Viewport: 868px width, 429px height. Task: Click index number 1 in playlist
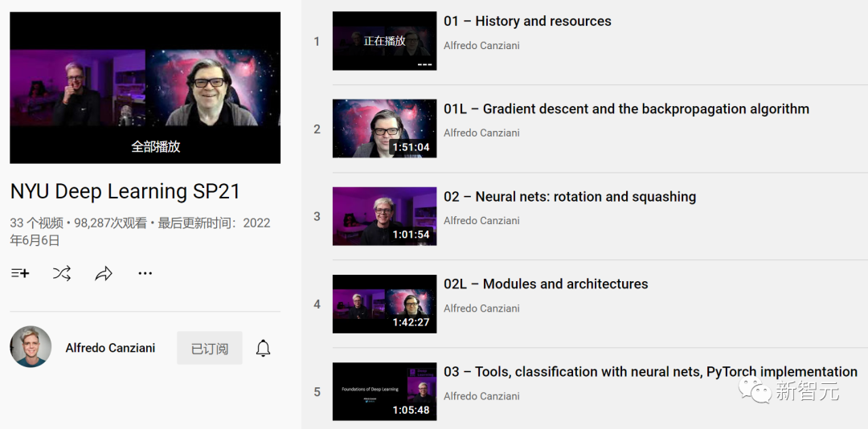(x=317, y=42)
